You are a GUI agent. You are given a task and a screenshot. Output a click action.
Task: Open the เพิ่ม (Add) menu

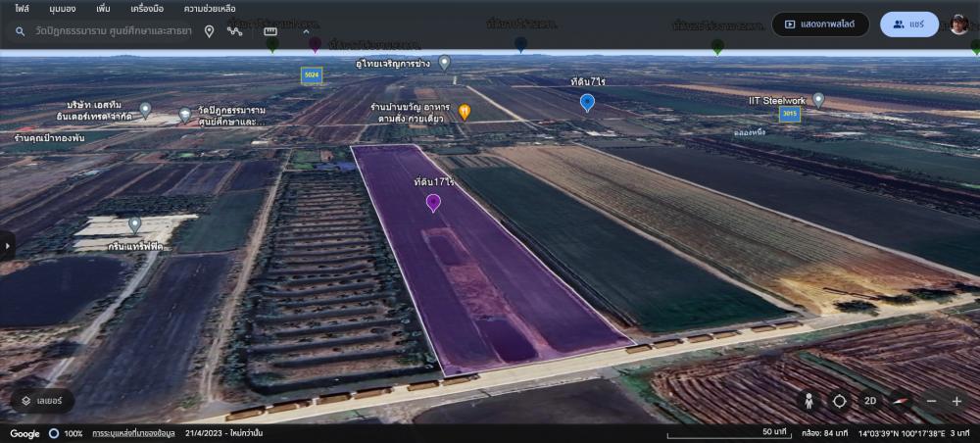pos(103,9)
